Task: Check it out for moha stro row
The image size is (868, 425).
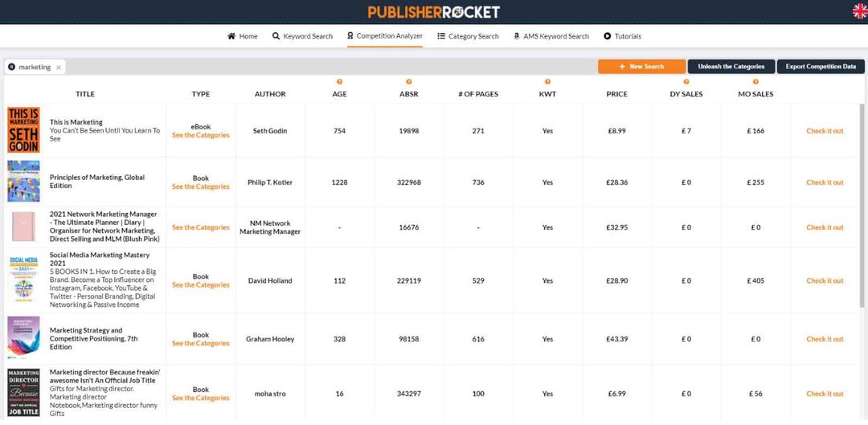Action: [825, 394]
